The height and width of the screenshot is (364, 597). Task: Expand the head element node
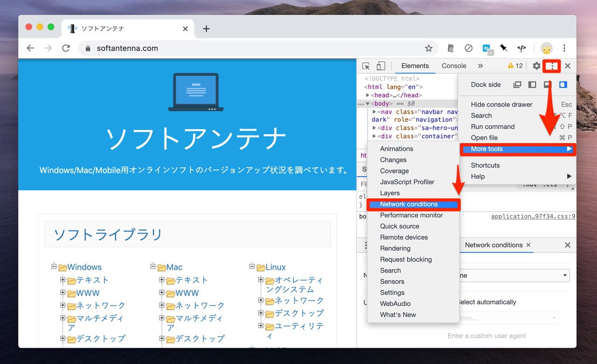click(368, 95)
